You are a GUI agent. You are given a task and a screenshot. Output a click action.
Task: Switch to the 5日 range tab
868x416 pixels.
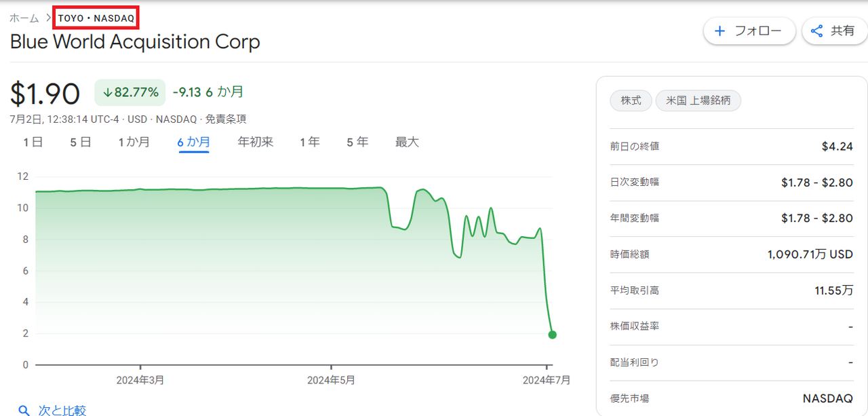pos(80,142)
